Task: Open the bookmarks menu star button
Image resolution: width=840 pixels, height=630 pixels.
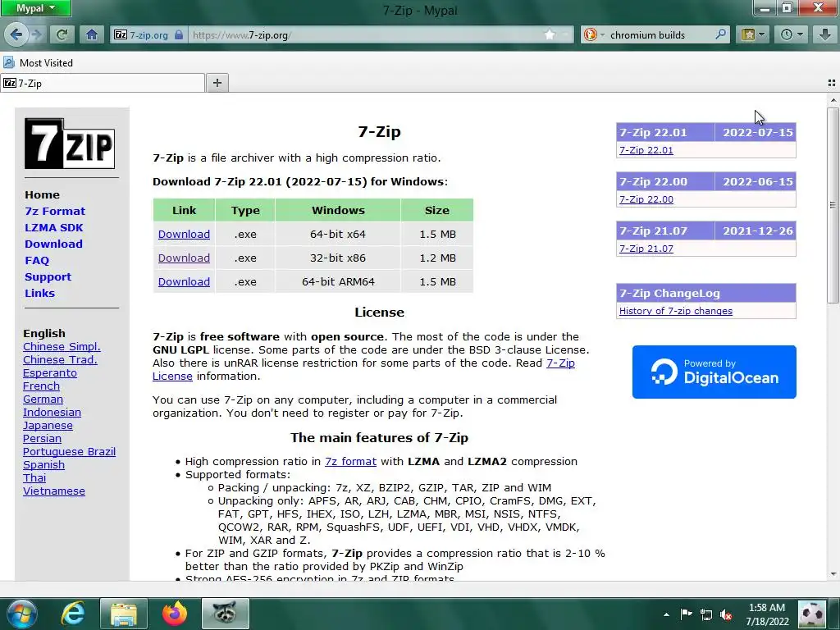Action: click(752, 34)
